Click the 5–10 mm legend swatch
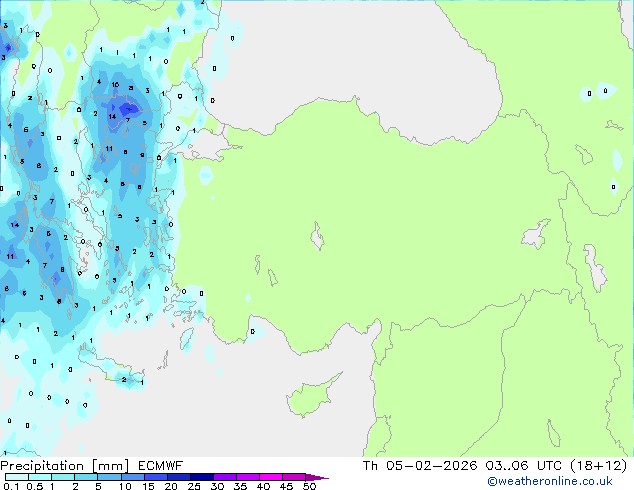Image resolution: width=634 pixels, height=490 pixels. [x=109, y=477]
